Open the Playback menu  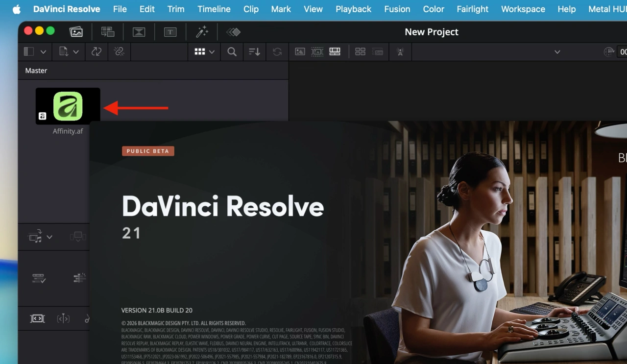pyautogui.click(x=353, y=9)
